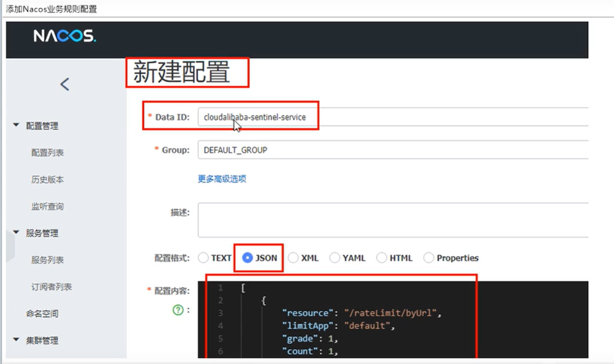The height and width of the screenshot is (364, 614).
Task: Click the "resource" line in code editor
Action: [x=362, y=313]
